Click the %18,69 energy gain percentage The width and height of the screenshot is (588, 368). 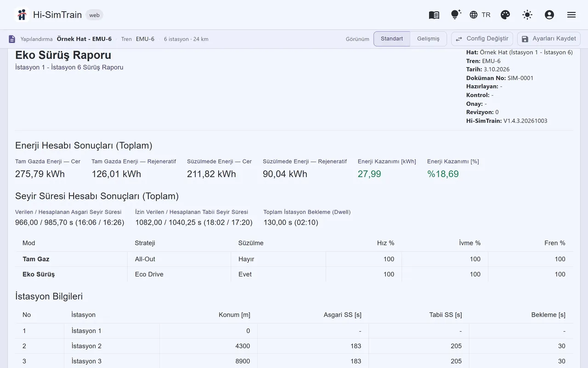pyautogui.click(x=443, y=174)
